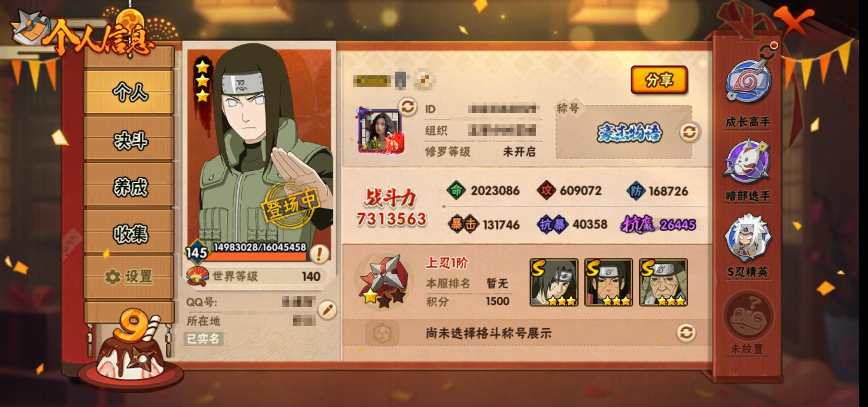Refresh the 豪杰物语 title selection
This screenshot has height=407, width=868.
coord(689,132)
